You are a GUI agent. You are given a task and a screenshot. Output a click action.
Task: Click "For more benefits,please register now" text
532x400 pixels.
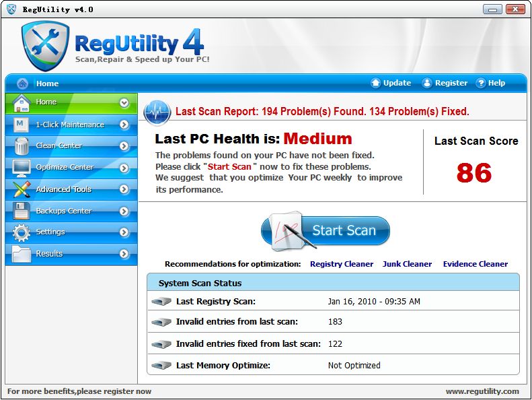click(x=79, y=391)
